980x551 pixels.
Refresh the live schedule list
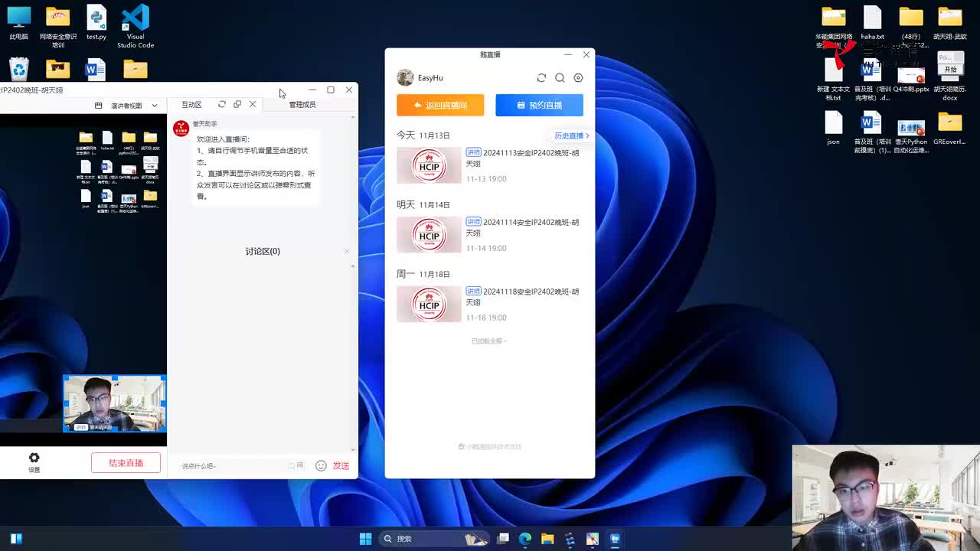click(x=541, y=78)
